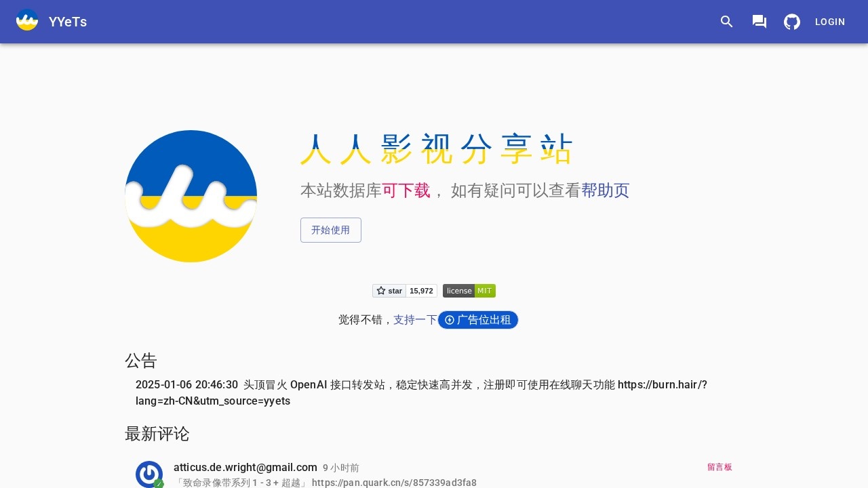Viewport: 868px width, 488px height.
Task: Click the LOGIN button
Action: tap(830, 22)
